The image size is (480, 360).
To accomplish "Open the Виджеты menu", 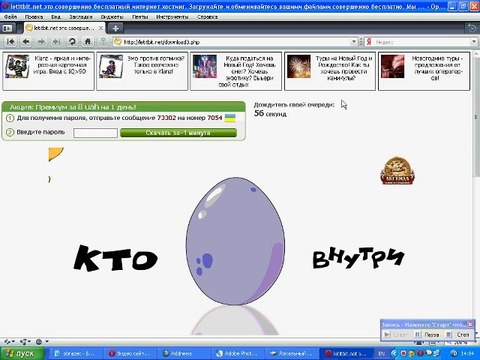I will (112, 16).
